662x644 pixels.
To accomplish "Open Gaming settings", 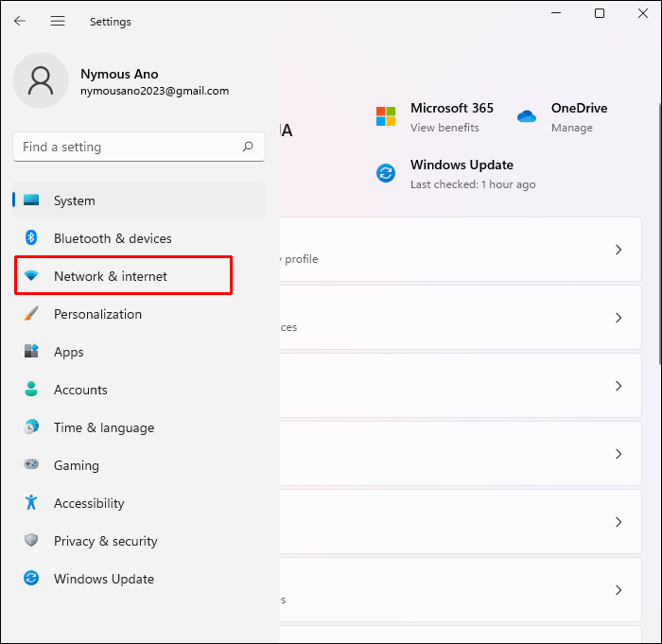I will coord(76,465).
